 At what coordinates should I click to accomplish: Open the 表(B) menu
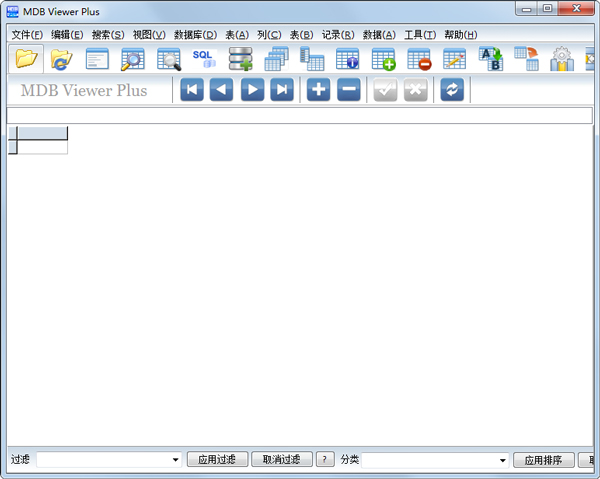pyautogui.click(x=301, y=35)
